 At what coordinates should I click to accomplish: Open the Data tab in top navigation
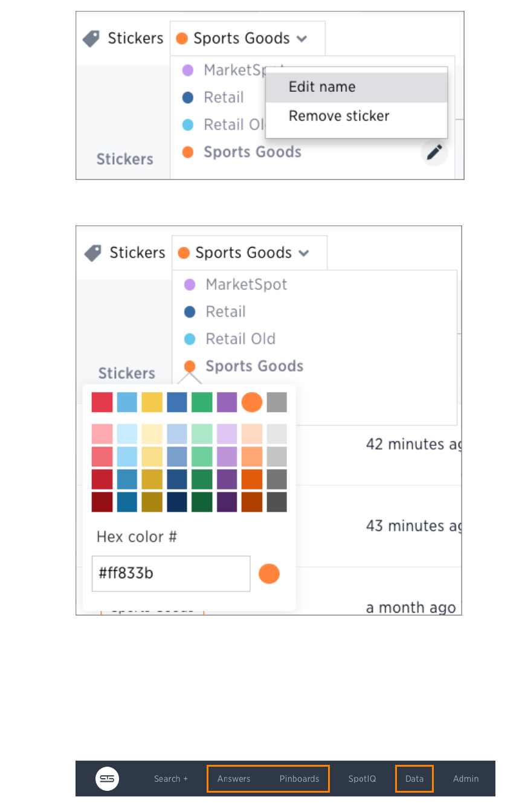pyautogui.click(x=414, y=779)
